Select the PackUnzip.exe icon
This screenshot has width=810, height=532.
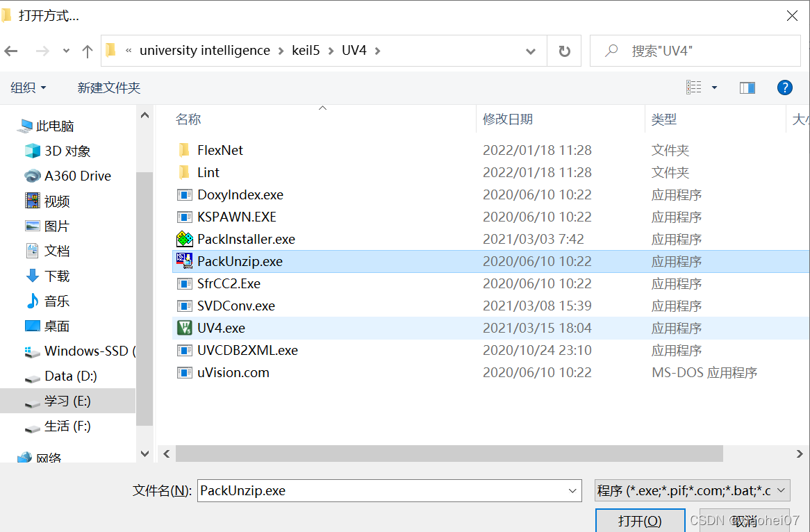point(184,261)
